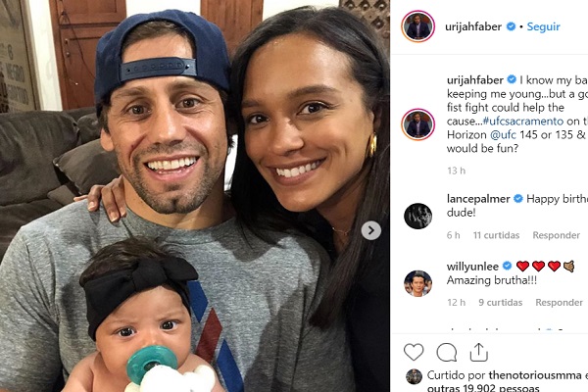Screen dimensions: 588x392
Task: Reply to lancepalmer's comment via Responder
Action: [556, 235]
